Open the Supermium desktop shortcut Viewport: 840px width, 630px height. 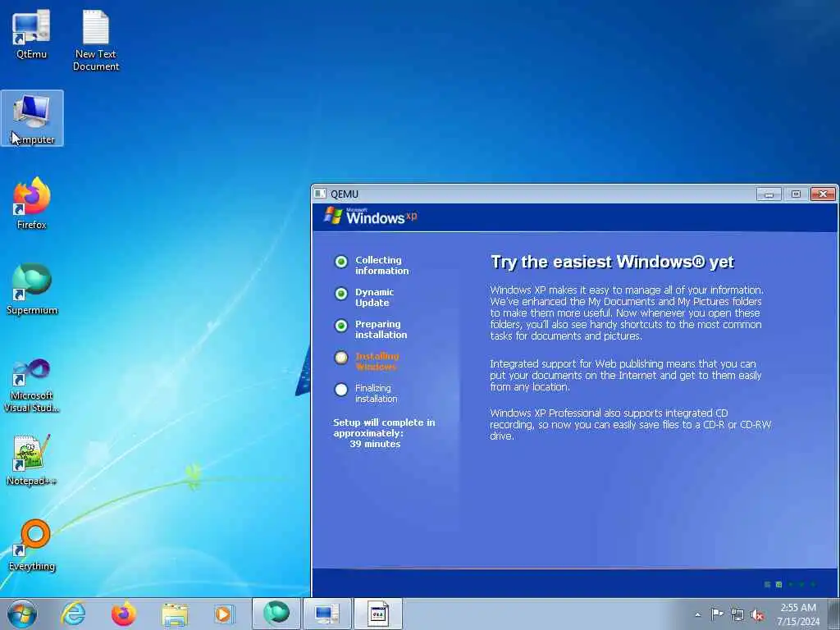(x=32, y=290)
